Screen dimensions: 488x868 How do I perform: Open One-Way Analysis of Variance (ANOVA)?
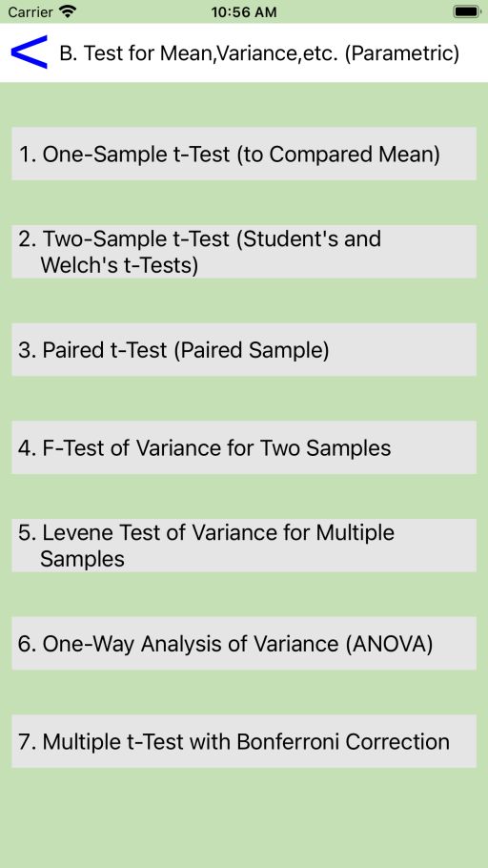[x=244, y=643]
